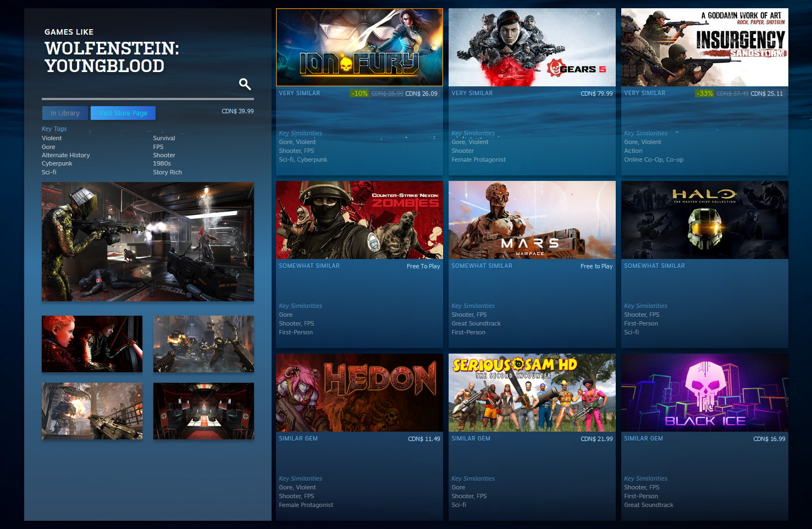
Task: Click the -10% discount badge on Ion Fury
Action: coord(360,93)
